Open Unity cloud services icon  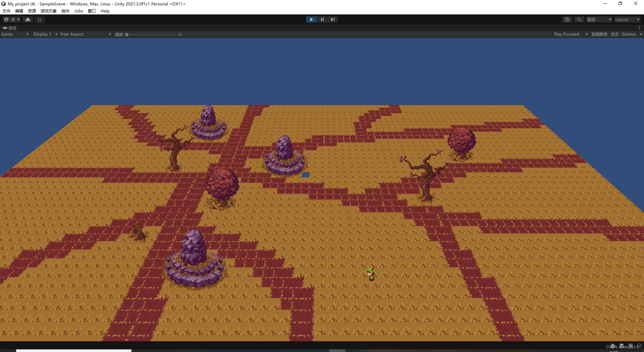pos(28,19)
